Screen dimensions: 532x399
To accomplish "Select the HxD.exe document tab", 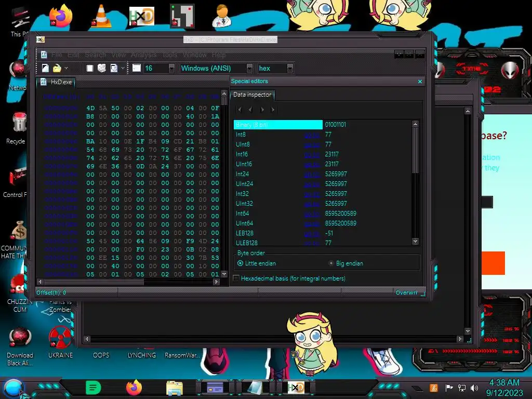I will [56, 82].
